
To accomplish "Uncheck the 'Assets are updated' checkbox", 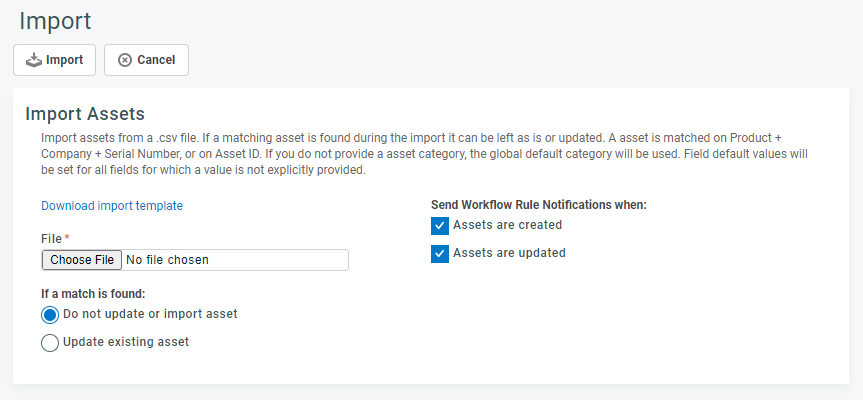I will (x=440, y=254).
